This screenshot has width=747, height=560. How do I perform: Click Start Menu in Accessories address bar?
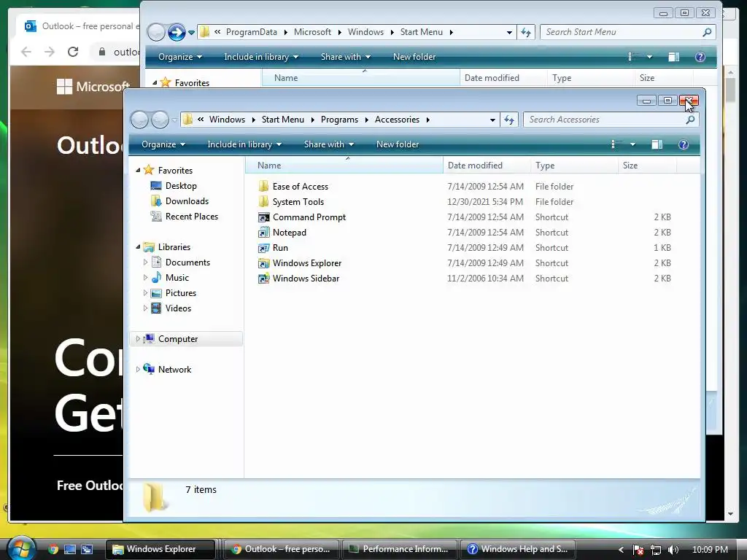[282, 120]
